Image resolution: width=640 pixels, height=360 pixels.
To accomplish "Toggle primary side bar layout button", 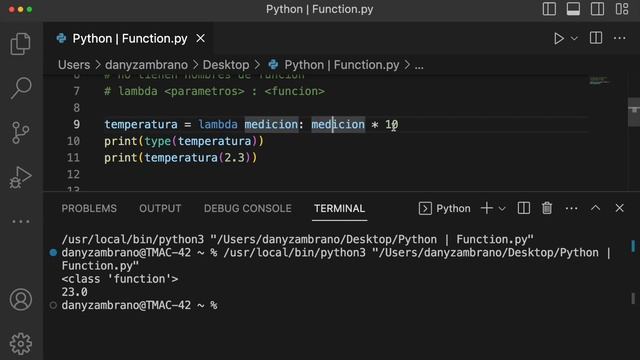I will point(549,9).
